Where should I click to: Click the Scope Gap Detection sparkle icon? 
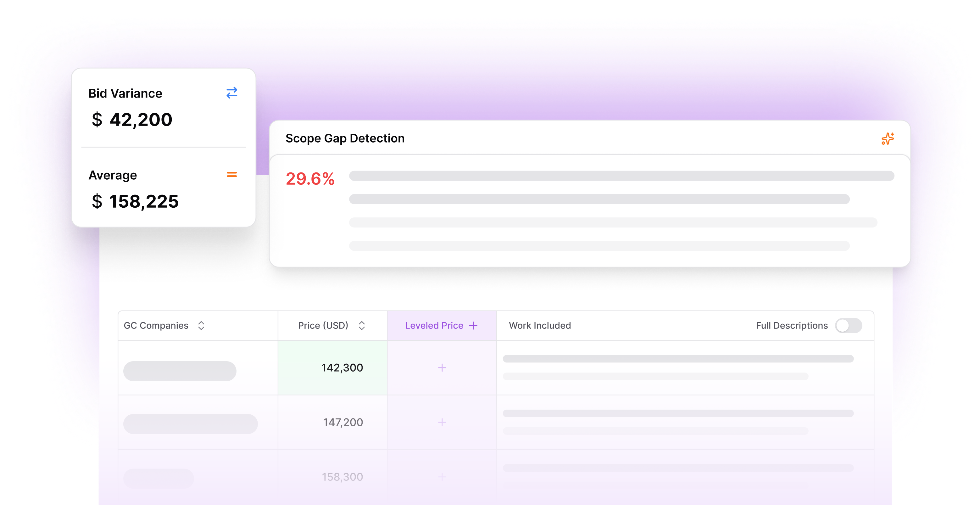tap(887, 138)
